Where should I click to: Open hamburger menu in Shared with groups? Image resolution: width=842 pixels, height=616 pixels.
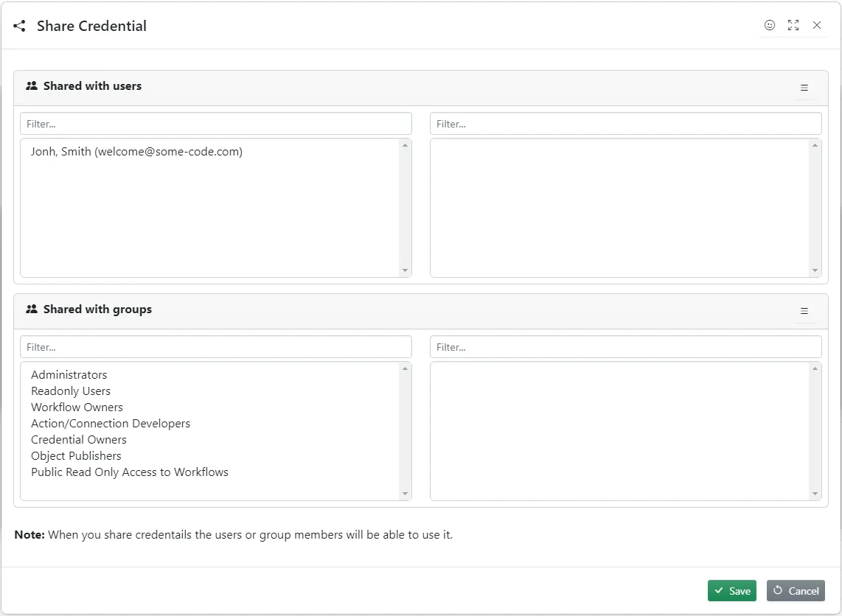(x=804, y=311)
